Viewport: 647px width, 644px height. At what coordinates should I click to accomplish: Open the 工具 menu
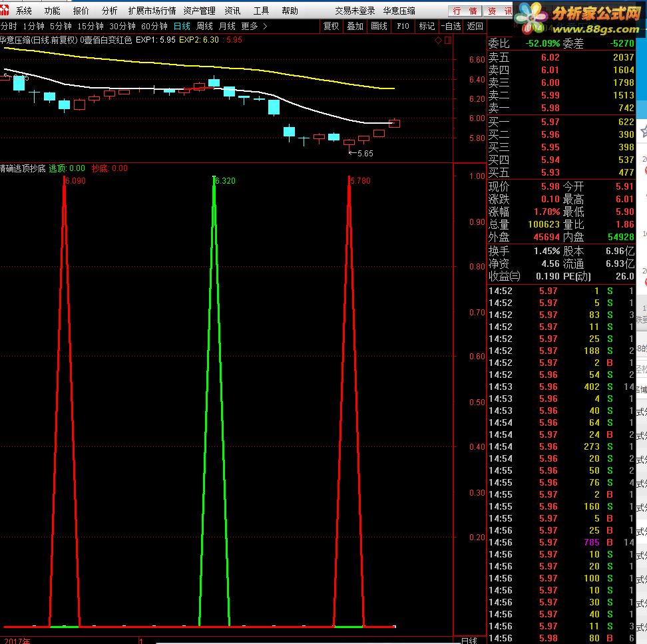click(x=261, y=11)
